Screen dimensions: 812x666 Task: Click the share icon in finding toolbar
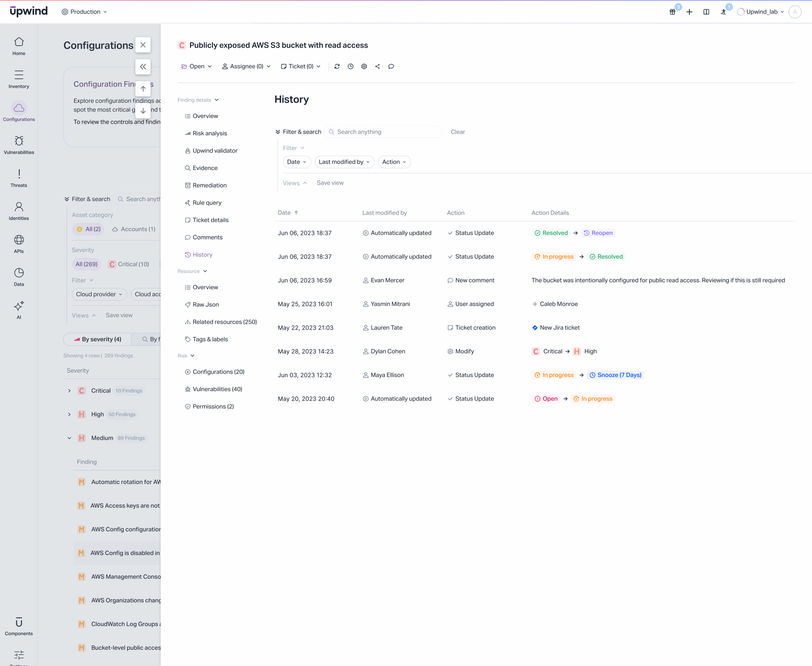378,66
